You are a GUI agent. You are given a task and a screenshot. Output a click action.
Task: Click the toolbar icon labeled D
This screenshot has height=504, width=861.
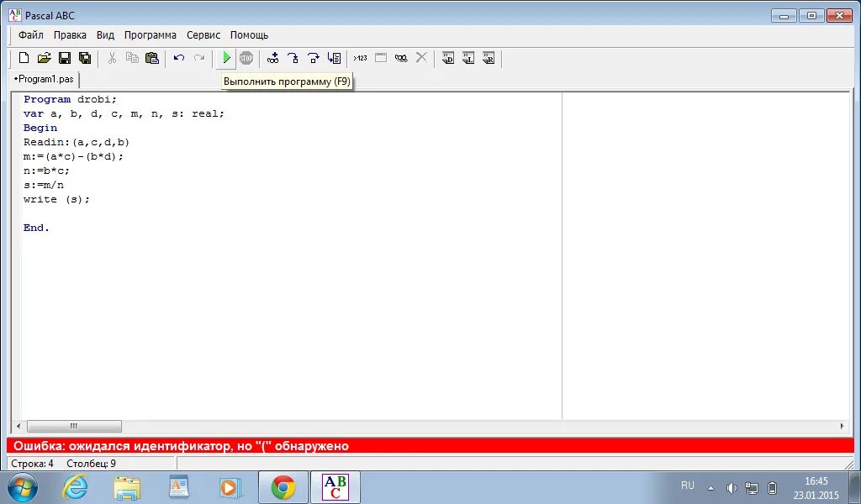coord(448,58)
